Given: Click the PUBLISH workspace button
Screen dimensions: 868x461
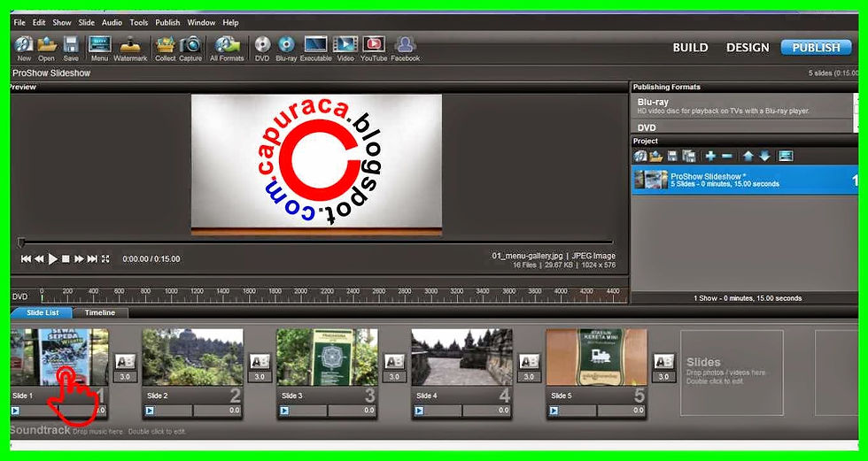Looking at the screenshot, I should click(816, 48).
